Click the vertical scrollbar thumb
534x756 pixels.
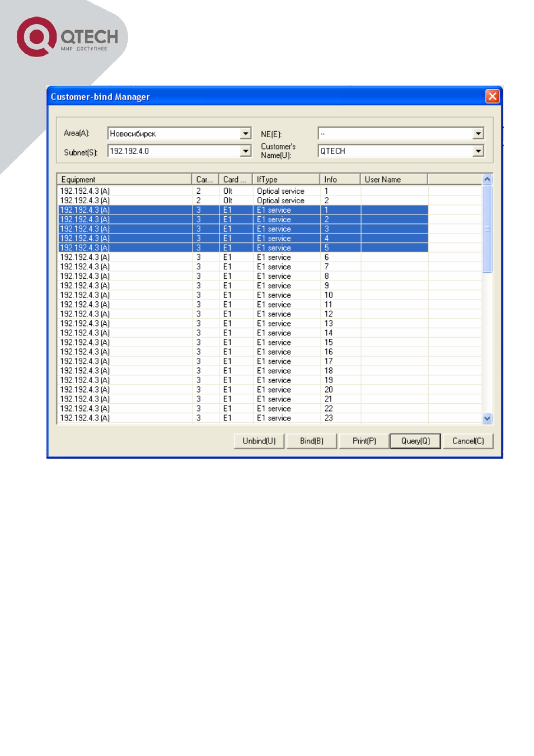[x=487, y=228]
